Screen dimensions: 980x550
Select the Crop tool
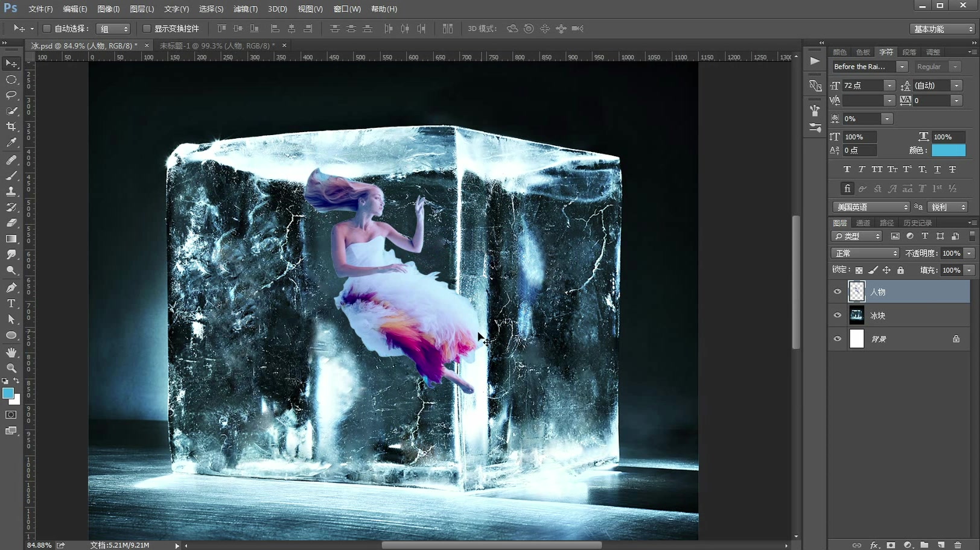11,127
